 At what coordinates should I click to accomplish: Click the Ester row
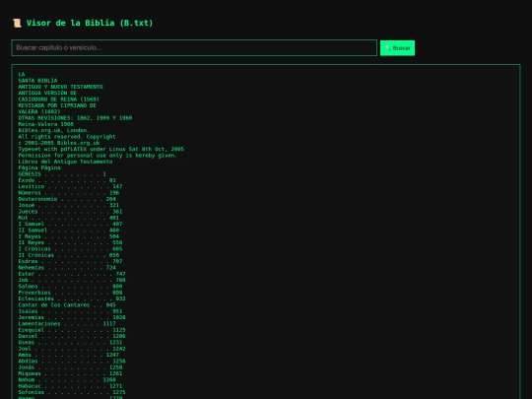(72, 274)
